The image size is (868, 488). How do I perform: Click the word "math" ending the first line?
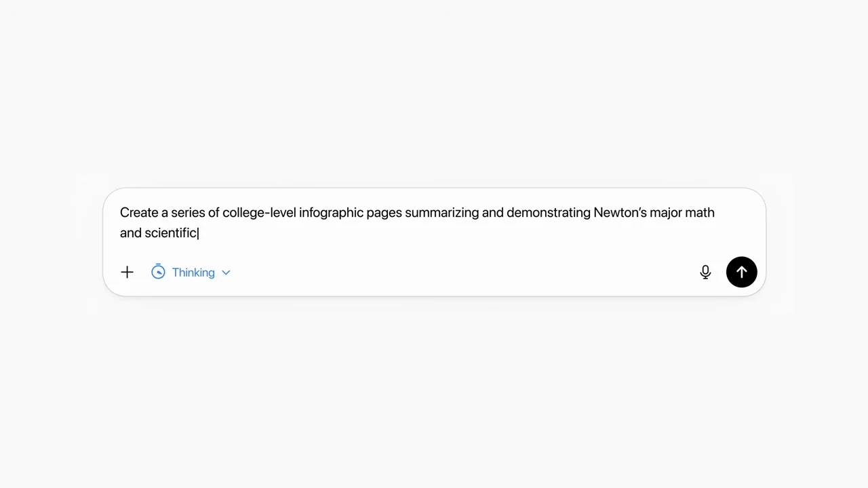click(700, 213)
